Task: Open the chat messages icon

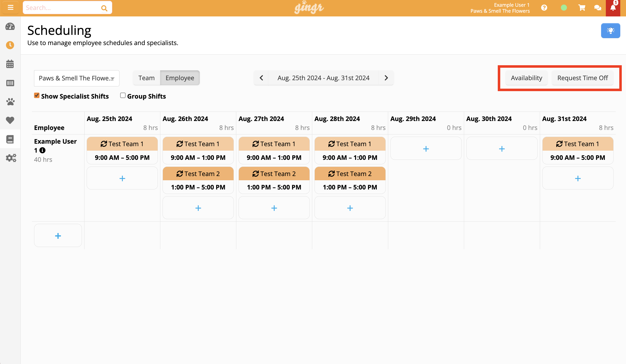Action: (x=598, y=8)
